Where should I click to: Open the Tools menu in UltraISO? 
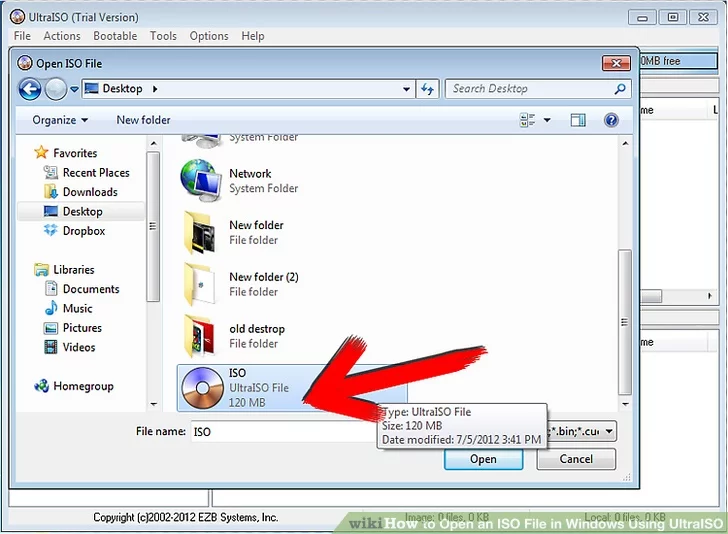click(x=163, y=36)
